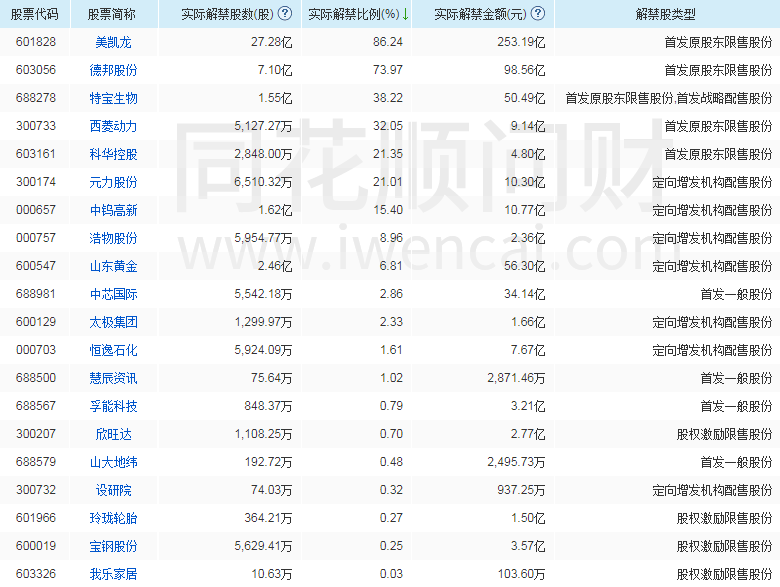Open stock link 欣旺达
Image resolution: width=780 pixels, height=587 pixels.
click(113, 434)
